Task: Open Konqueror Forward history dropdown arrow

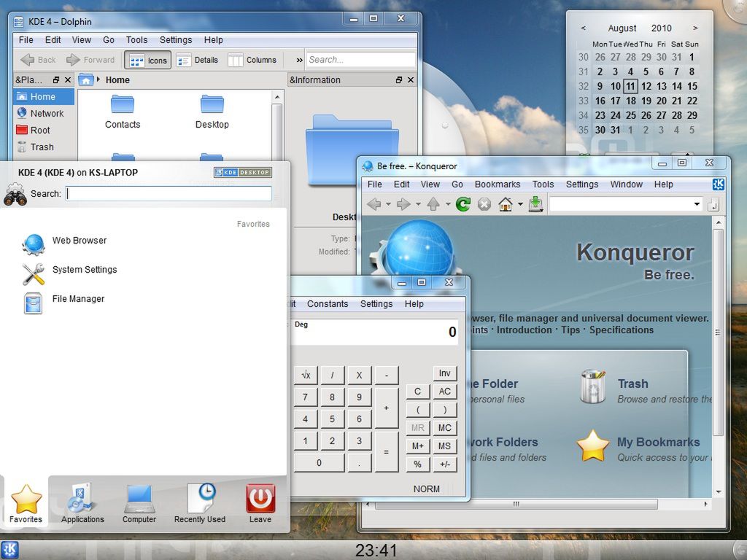Action: point(418,204)
